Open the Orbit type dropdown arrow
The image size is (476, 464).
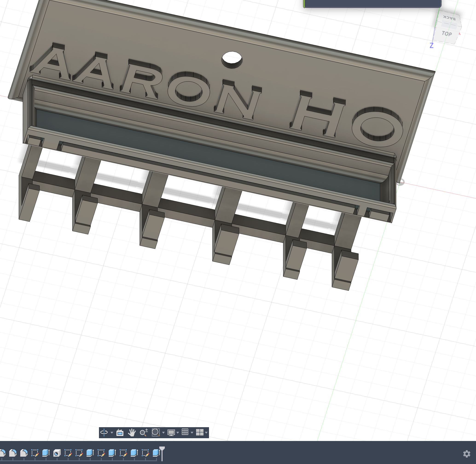tap(112, 432)
